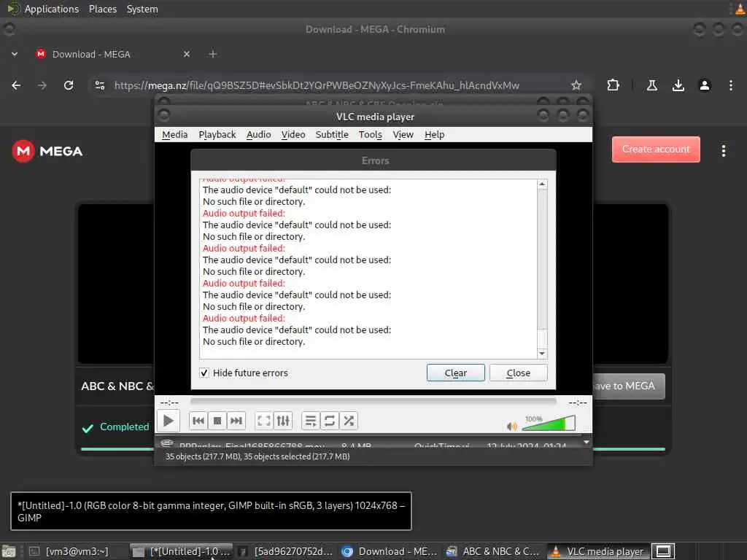Screen dimensions: 747x560
Task: Adjust the VLC volume slider
Action: pos(549,423)
